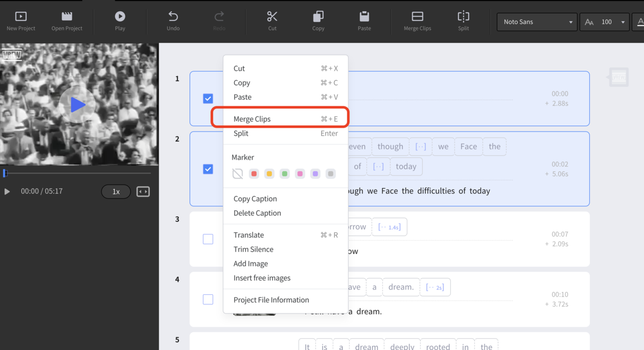
Task: Pick the pink marker color
Action: click(300, 173)
